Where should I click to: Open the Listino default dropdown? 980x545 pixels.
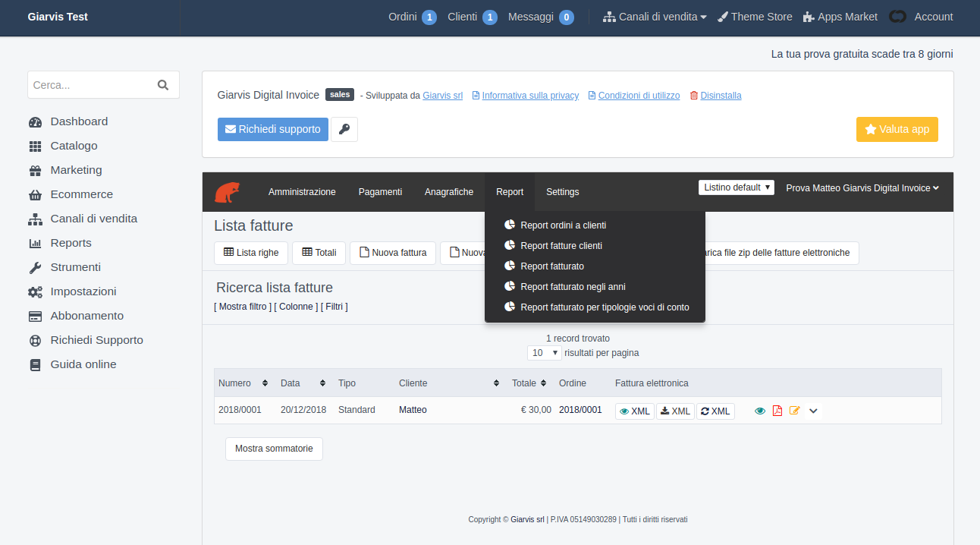(x=737, y=187)
